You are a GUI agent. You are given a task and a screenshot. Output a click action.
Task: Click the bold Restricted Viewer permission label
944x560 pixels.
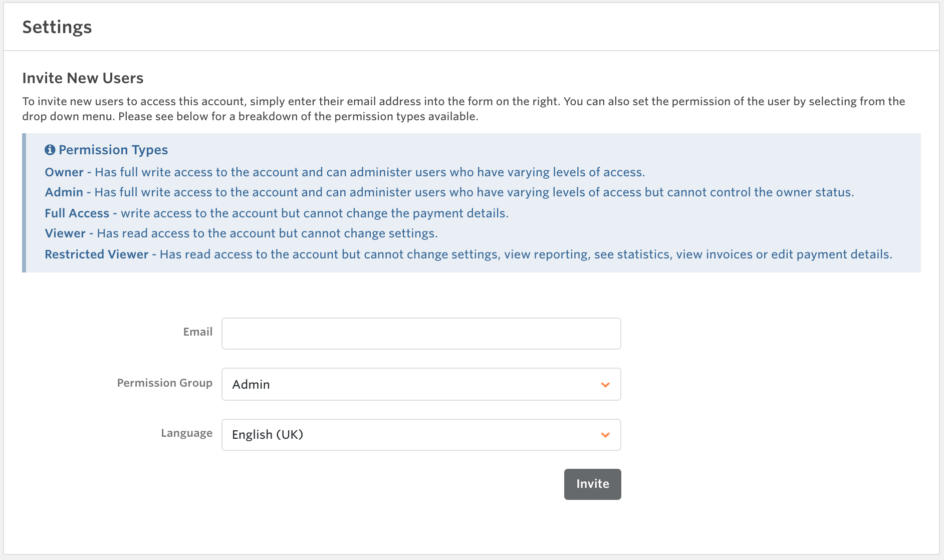pyautogui.click(x=96, y=254)
